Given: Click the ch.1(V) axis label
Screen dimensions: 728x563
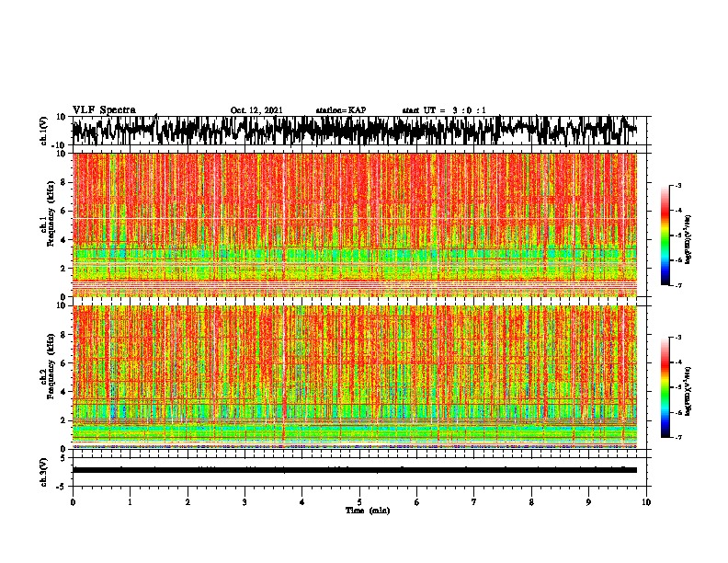Looking at the screenshot, I should pyautogui.click(x=44, y=131).
